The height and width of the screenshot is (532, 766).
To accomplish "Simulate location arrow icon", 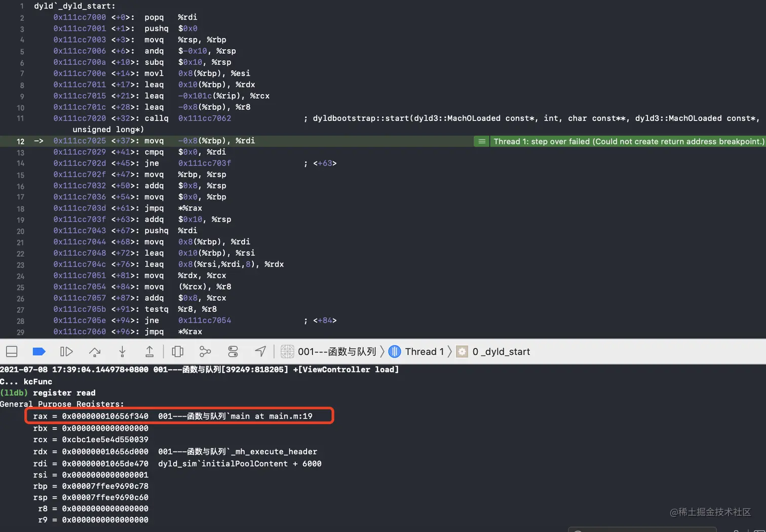I will click(x=260, y=351).
